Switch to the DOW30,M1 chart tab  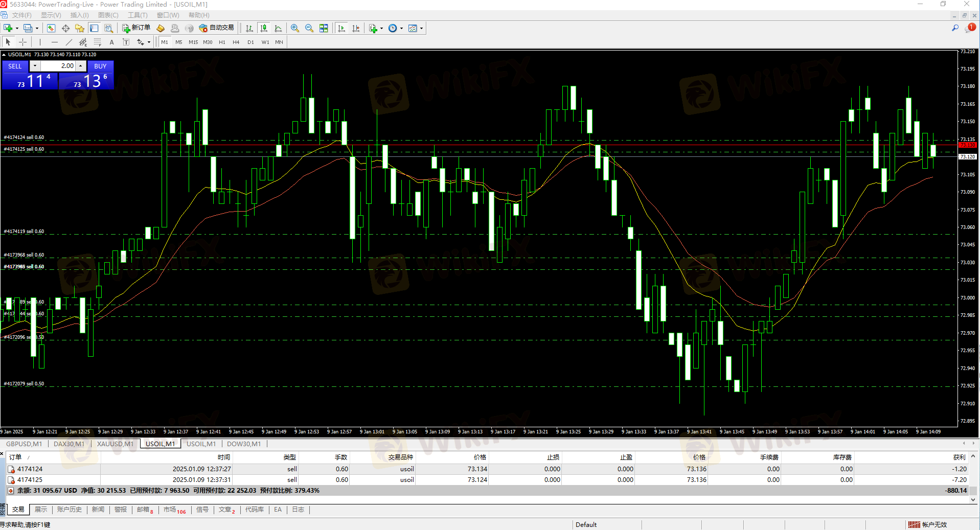tap(244, 444)
